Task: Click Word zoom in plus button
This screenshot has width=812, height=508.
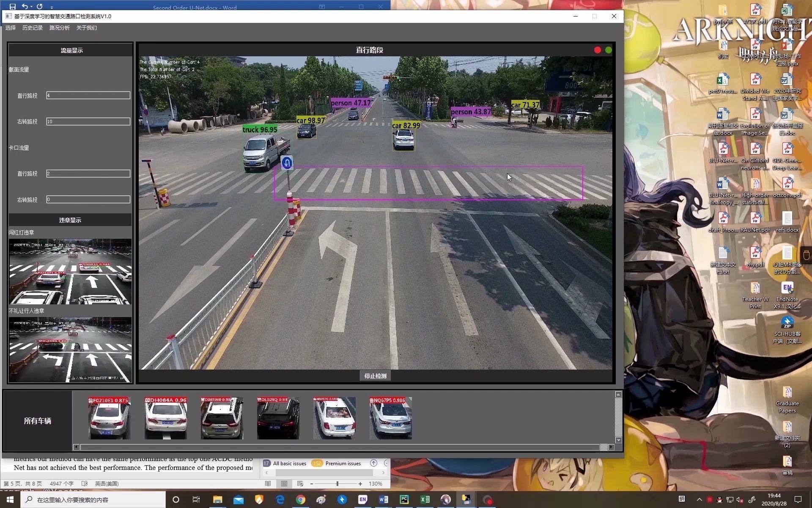Action: pyautogui.click(x=360, y=483)
